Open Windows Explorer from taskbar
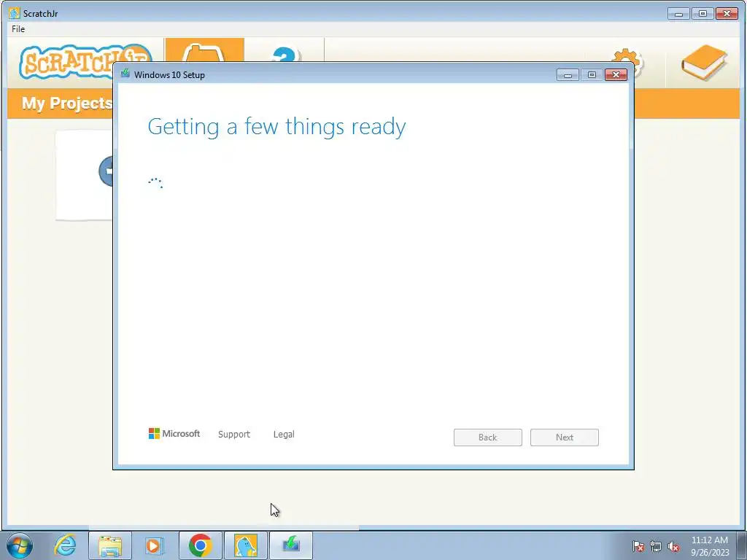Viewport: 747px width, 560px height. point(111,545)
